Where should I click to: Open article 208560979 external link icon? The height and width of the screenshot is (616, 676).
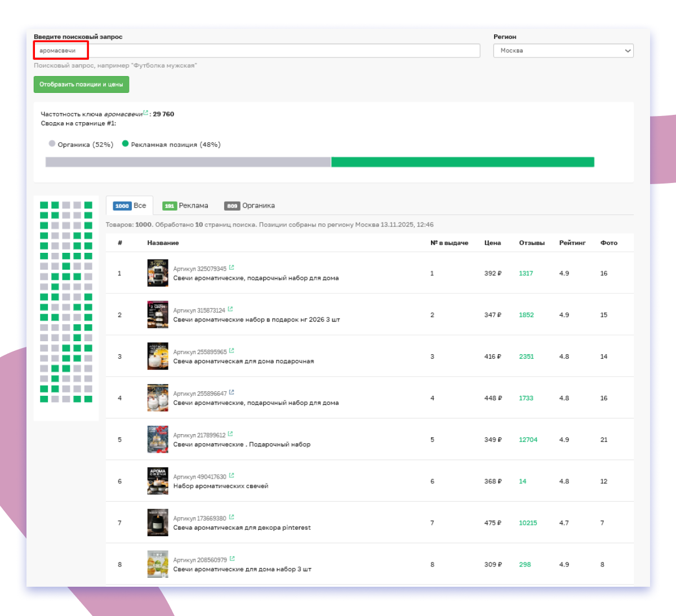pos(232,559)
